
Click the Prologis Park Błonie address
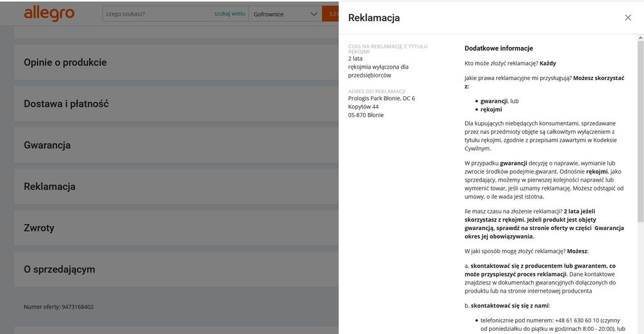(x=381, y=99)
